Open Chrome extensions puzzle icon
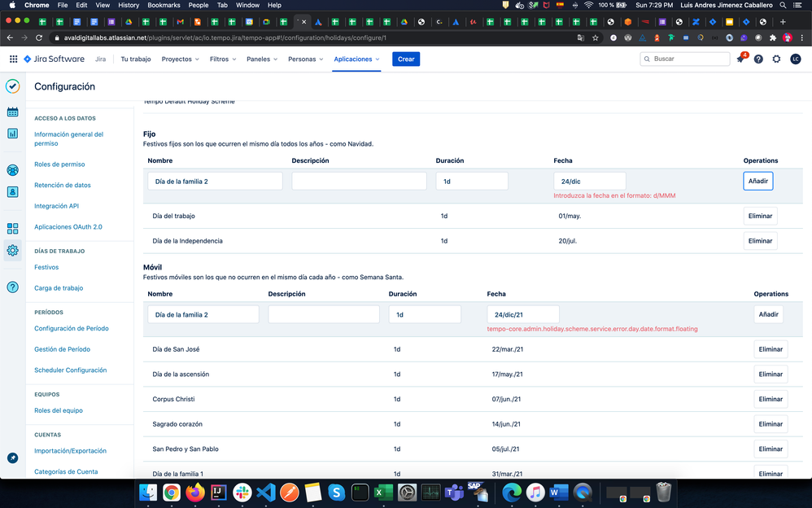The height and width of the screenshot is (508, 812). point(773,37)
